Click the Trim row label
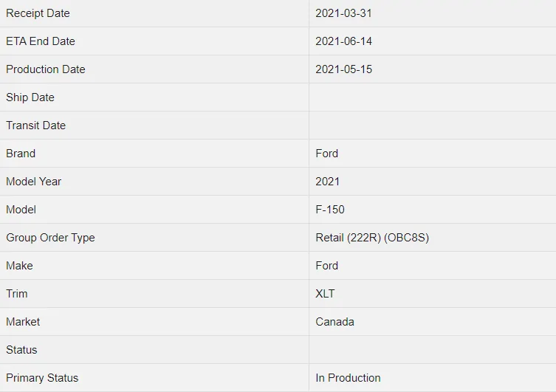 point(17,294)
